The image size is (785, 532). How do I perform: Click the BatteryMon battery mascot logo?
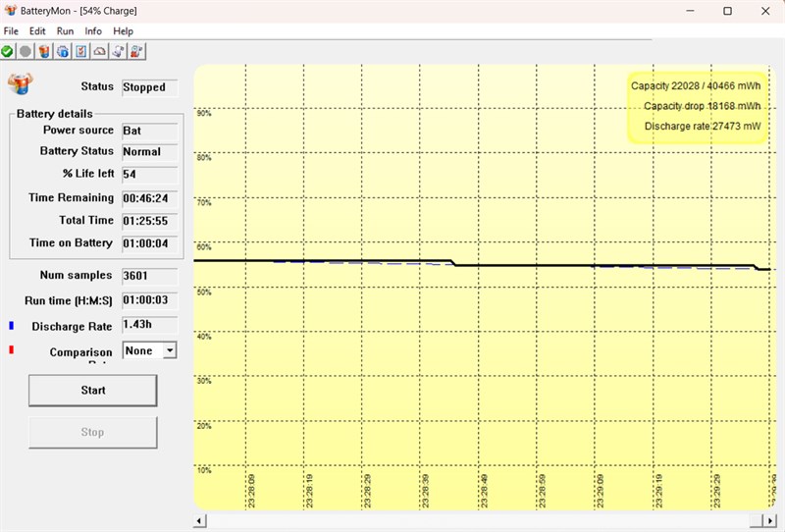(x=18, y=83)
